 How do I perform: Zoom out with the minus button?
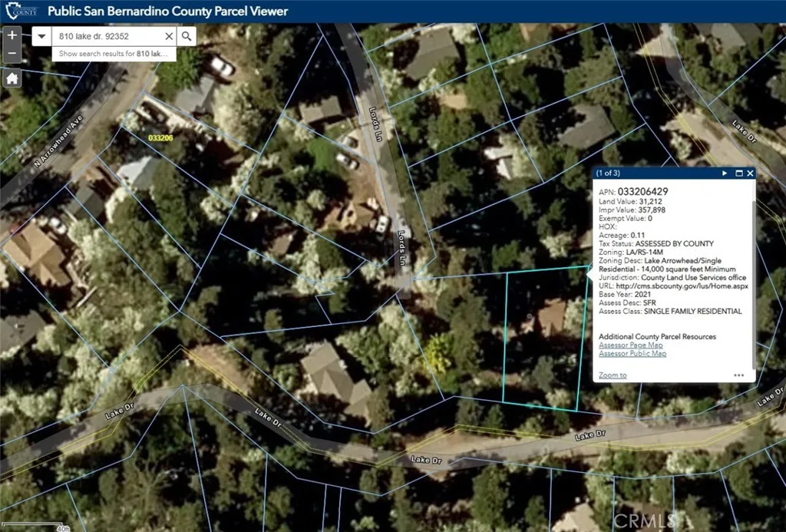[12, 55]
